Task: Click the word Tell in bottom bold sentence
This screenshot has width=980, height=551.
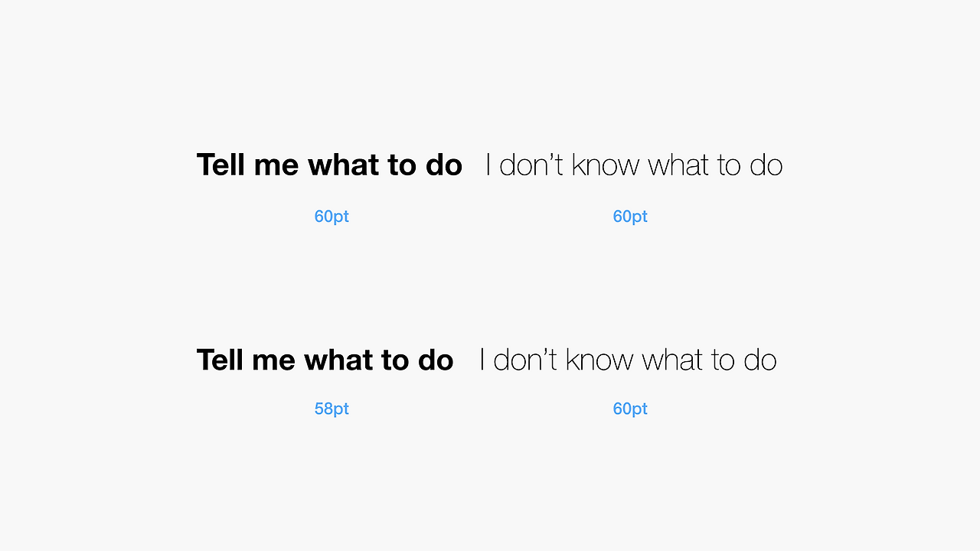Action: [220, 360]
